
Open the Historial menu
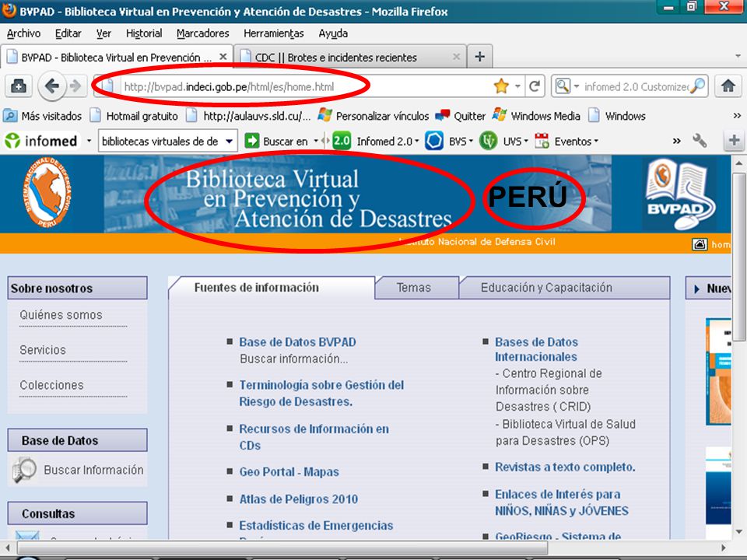(x=144, y=33)
